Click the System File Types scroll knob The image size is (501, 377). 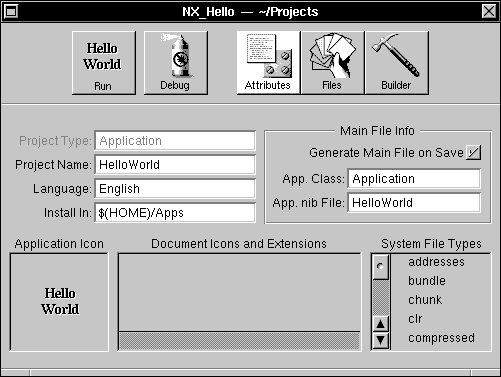pos(381,267)
